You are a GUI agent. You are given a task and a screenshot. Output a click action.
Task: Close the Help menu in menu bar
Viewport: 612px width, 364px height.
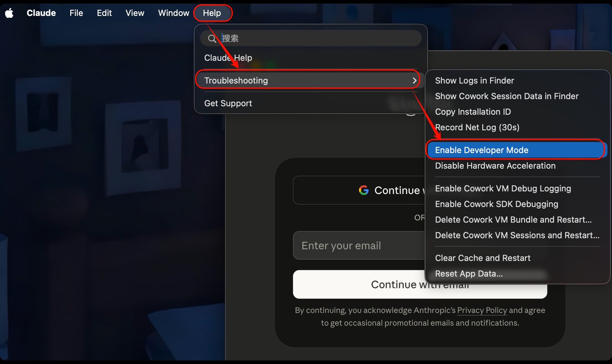click(212, 13)
